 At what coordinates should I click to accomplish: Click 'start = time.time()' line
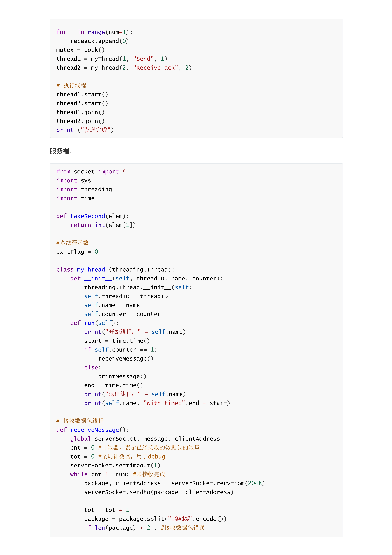coord(117,341)
